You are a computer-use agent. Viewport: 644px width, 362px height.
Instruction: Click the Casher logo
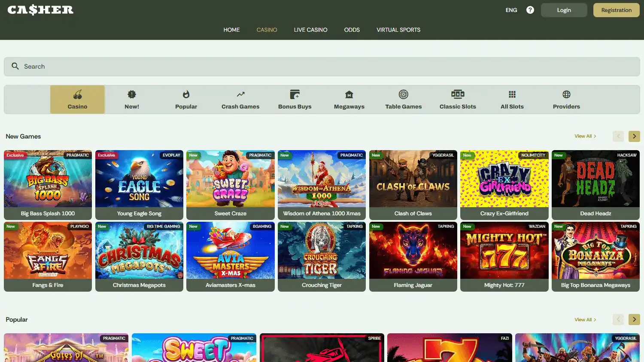[40, 10]
